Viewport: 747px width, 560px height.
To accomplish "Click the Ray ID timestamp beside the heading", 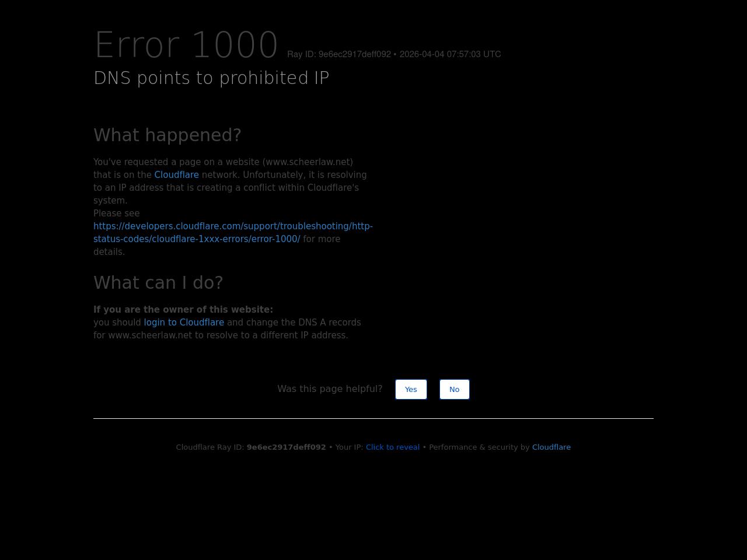I will click(x=394, y=54).
